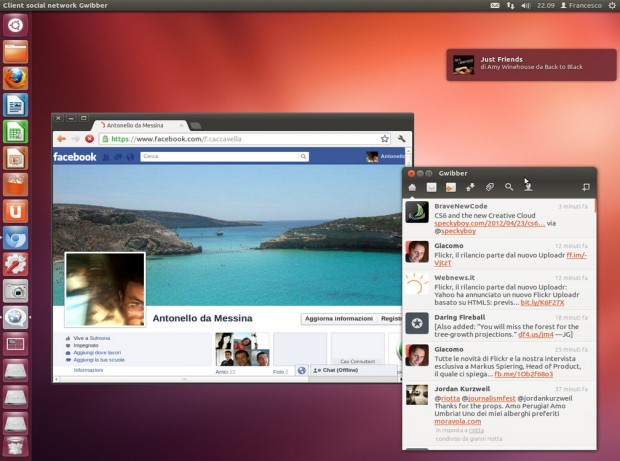Open System Settings launcher icon

[x=15, y=264]
